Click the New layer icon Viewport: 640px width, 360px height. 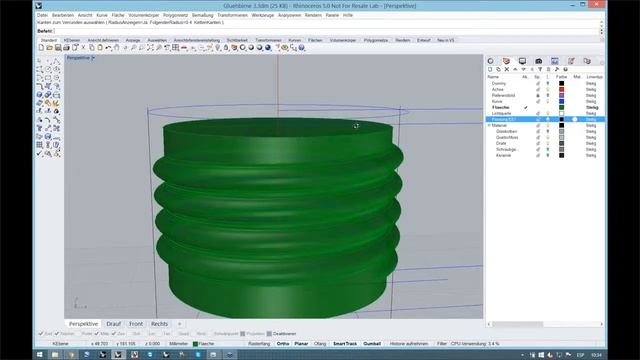490,69
